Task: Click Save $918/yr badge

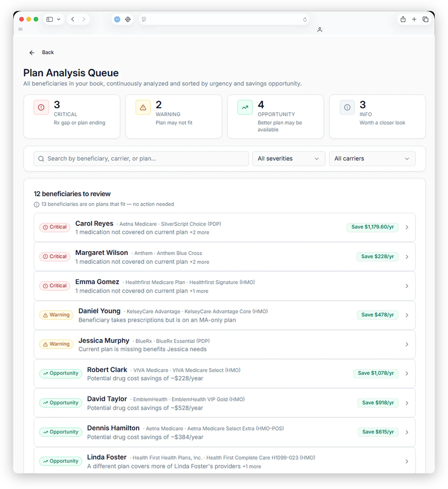Action: [378, 403]
